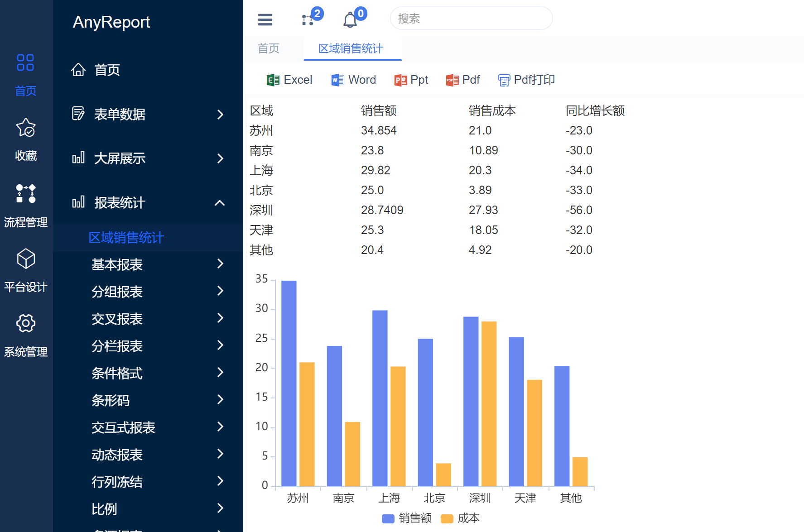
Task: Export report via Word label
Action: (x=362, y=80)
